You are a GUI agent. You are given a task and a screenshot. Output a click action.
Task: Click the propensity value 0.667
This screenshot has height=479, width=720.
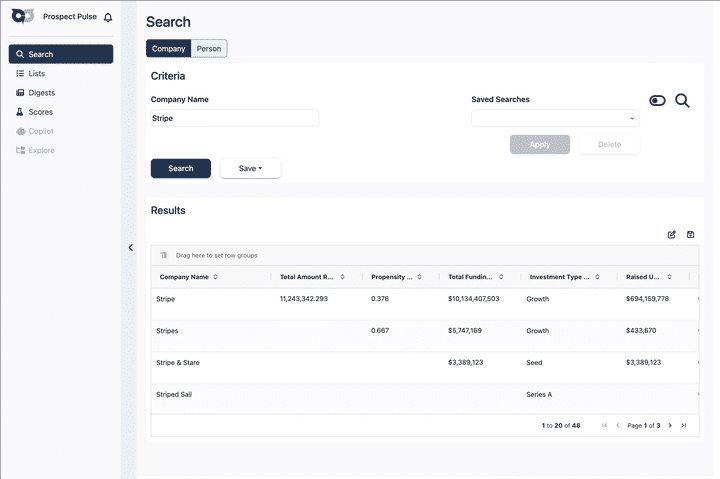pyautogui.click(x=380, y=331)
